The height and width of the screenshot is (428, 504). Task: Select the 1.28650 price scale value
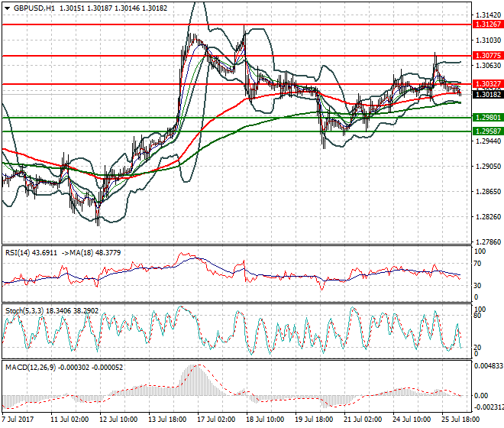[488, 192]
